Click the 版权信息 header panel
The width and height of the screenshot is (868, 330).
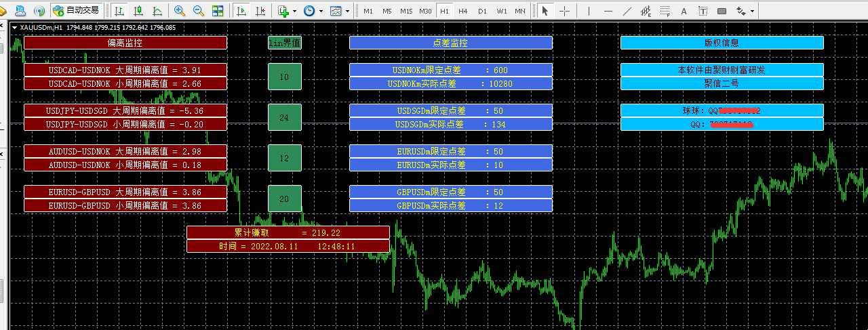[722, 43]
